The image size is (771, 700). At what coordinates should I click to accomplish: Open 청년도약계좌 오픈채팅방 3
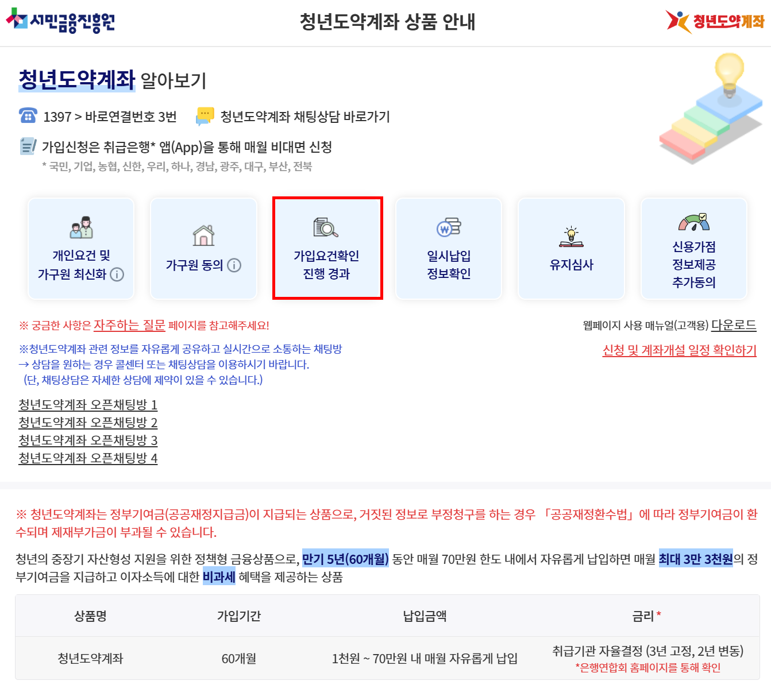pos(88,440)
